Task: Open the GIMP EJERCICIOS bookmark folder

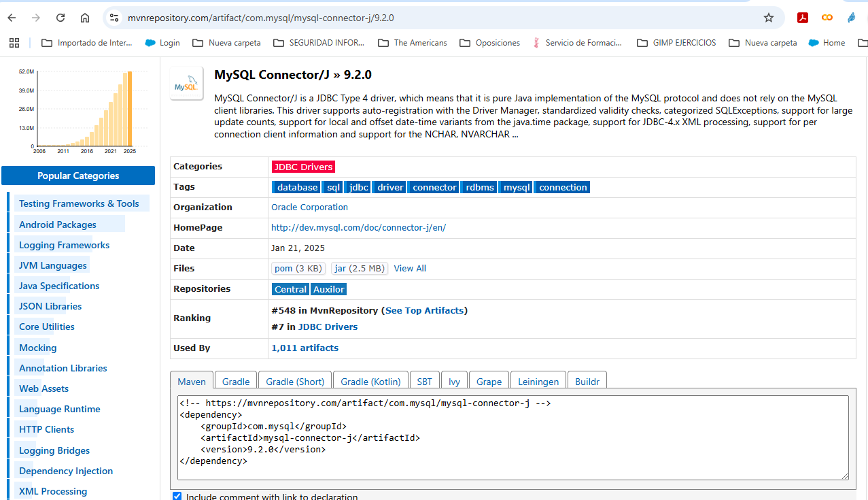Action: point(676,43)
